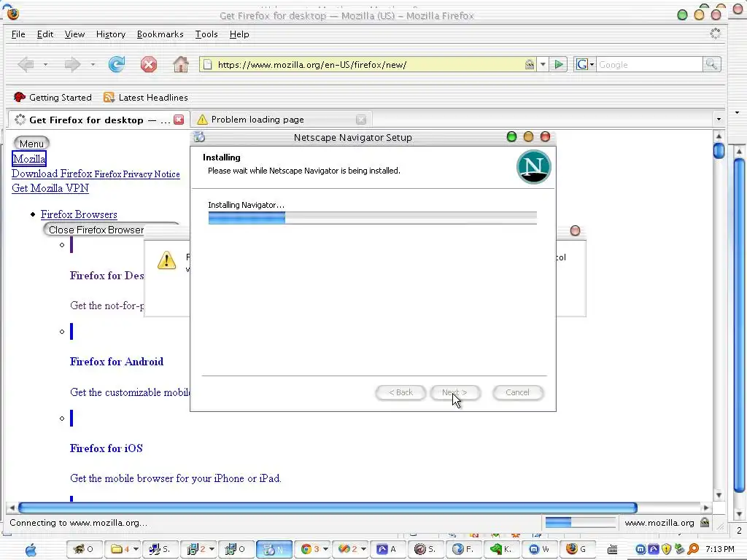Select the Get Firefox for desktop tab
747x560 pixels.
99,120
